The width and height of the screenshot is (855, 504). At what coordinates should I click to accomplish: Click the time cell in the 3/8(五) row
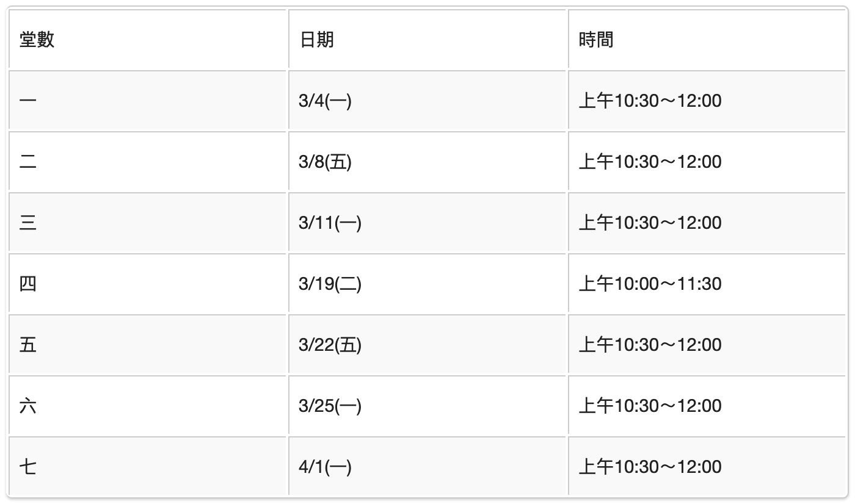[650, 162]
